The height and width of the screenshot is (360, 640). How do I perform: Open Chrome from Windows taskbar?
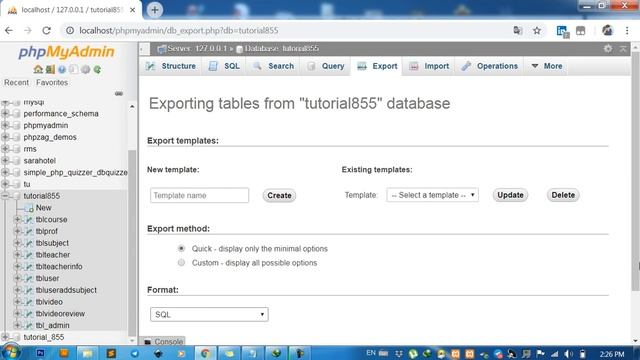[x=205, y=353]
